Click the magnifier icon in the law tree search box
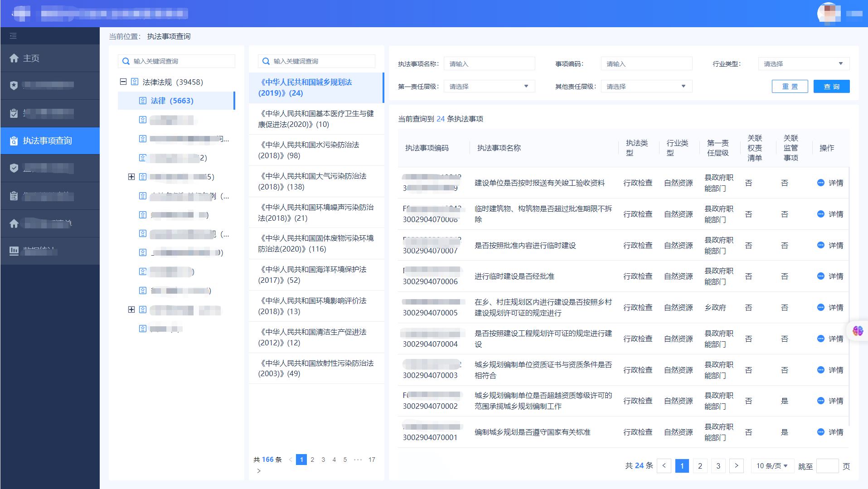The image size is (868, 489). pos(126,61)
